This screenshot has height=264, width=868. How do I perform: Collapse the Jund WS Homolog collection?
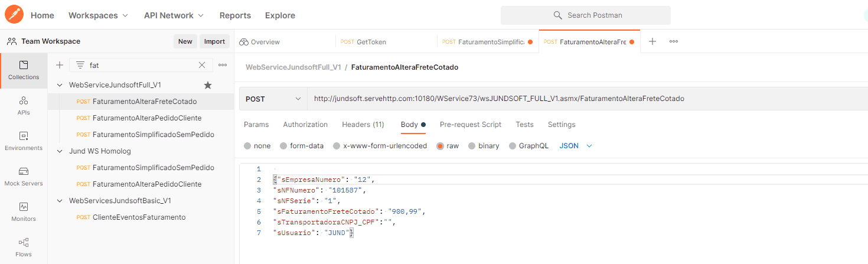point(60,151)
